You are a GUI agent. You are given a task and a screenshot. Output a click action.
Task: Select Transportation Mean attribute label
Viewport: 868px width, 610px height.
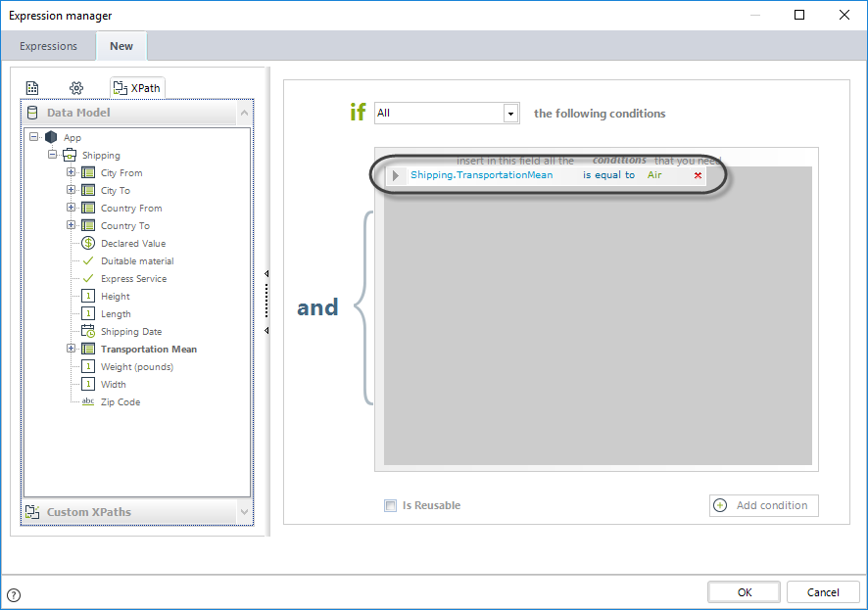click(x=148, y=349)
